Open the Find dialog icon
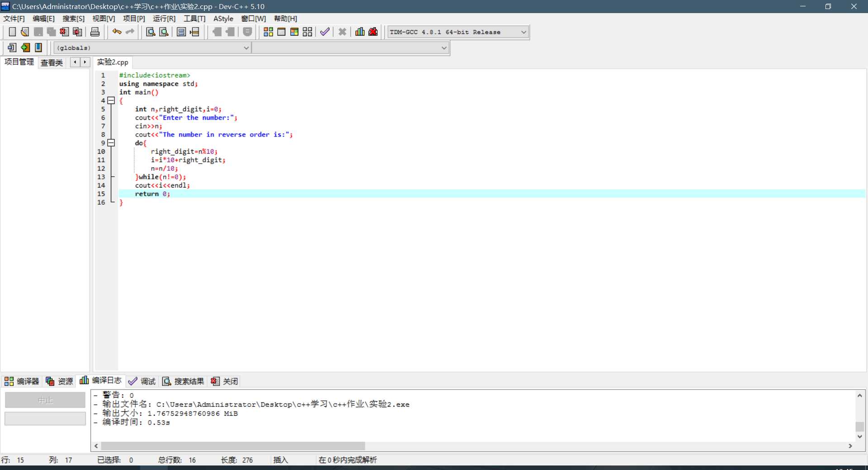 pos(151,32)
